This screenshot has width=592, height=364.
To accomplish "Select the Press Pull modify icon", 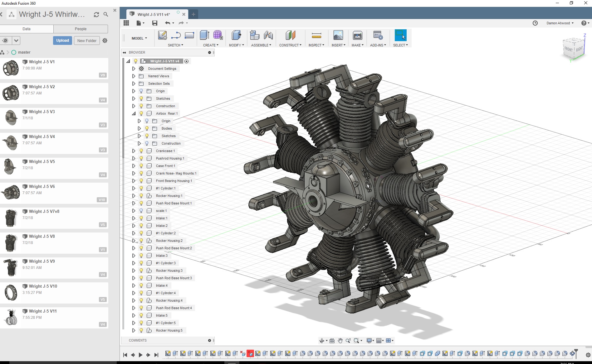I will (x=236, y=35).
